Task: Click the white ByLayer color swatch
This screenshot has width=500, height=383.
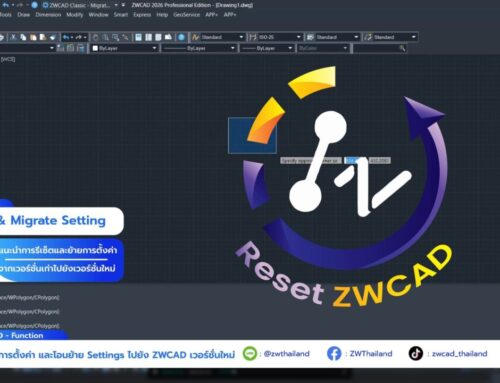Action: [95, 48]
